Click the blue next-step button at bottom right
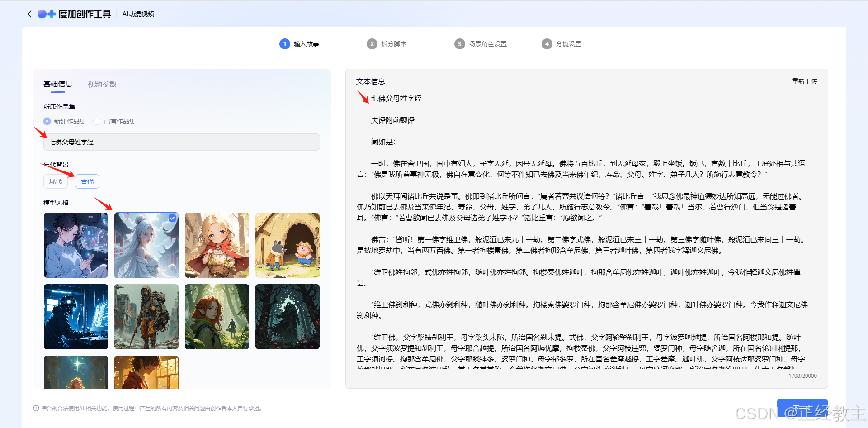The height and width of the screenshot is (428, 868). [802, 409]
